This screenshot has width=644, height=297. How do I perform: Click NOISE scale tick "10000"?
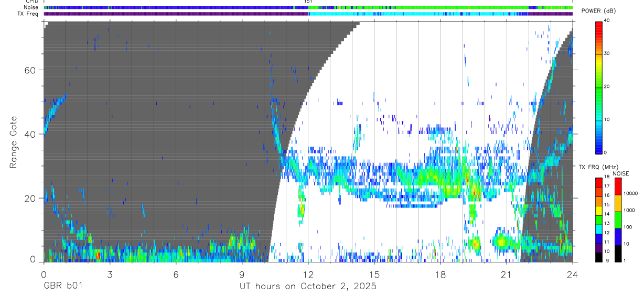coord(631,193)
